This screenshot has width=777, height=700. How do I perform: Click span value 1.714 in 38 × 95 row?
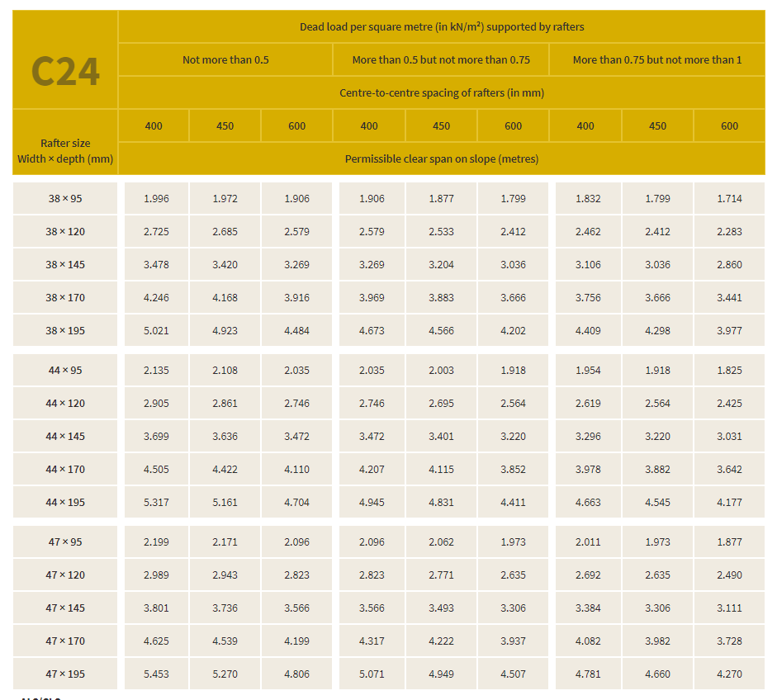pos(729,199)
